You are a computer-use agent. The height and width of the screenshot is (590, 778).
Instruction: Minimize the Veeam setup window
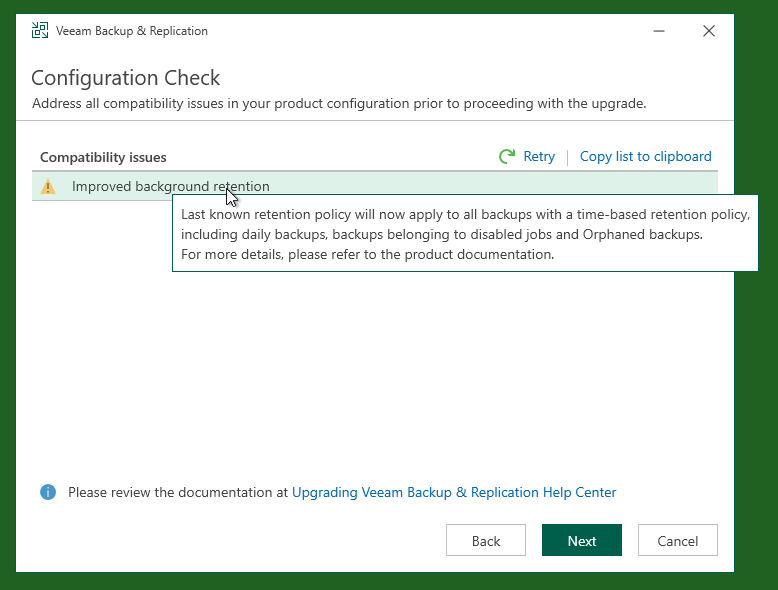(x=659, y=31)
